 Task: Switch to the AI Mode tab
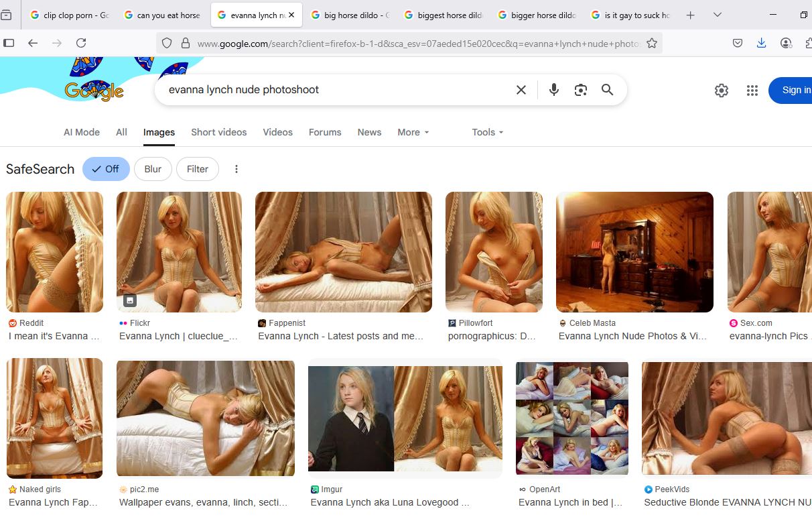click(82, 132)
